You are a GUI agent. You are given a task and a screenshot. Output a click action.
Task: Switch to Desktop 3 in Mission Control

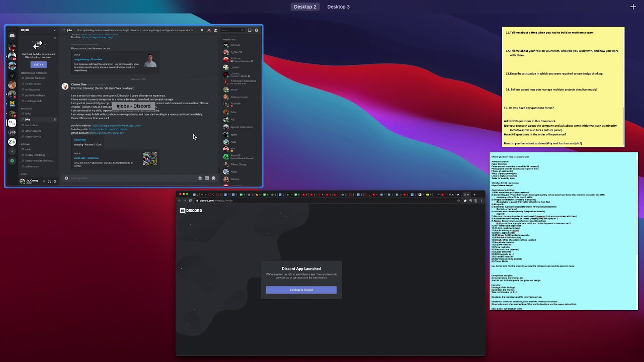[x=338, y=7]
